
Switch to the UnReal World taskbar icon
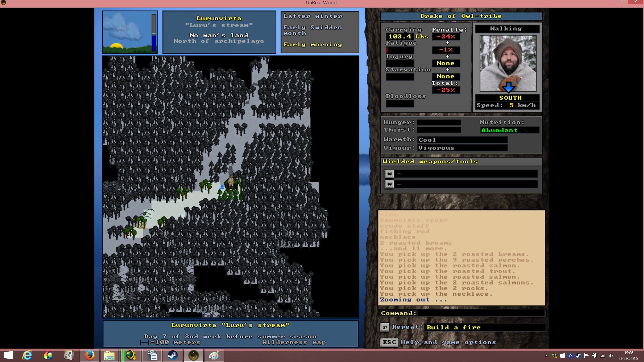click(194, 355)
